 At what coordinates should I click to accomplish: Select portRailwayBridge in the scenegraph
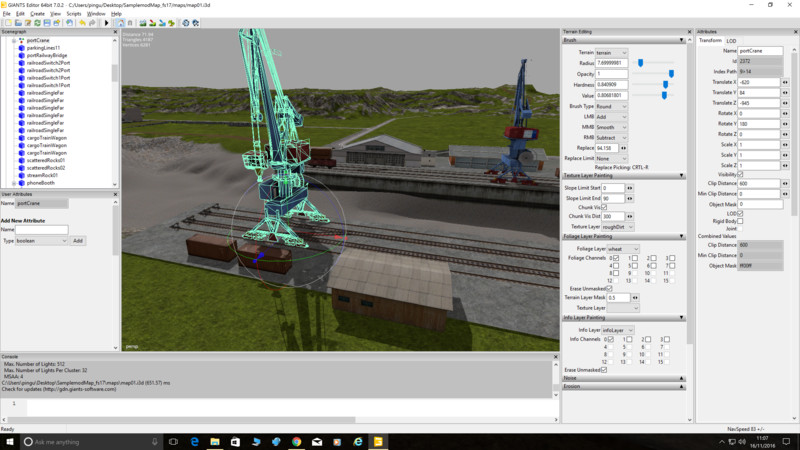46,55
